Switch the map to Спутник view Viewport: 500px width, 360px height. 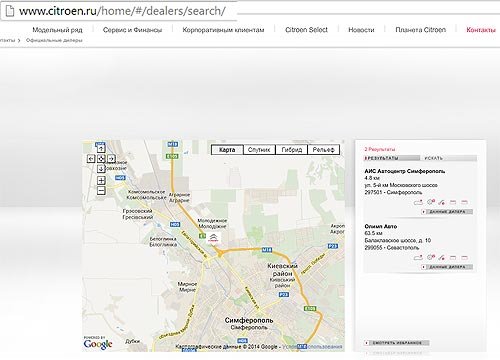tap(259, 150)
